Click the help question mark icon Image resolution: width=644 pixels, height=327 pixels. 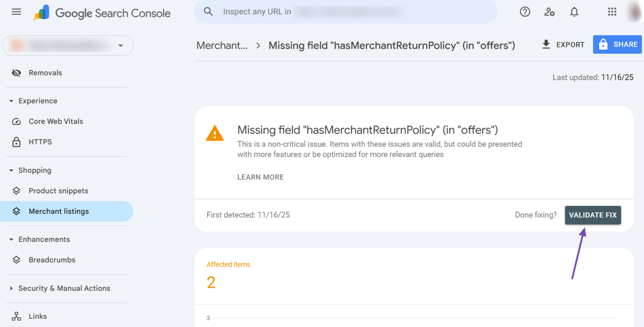click(x=525, y=12)
